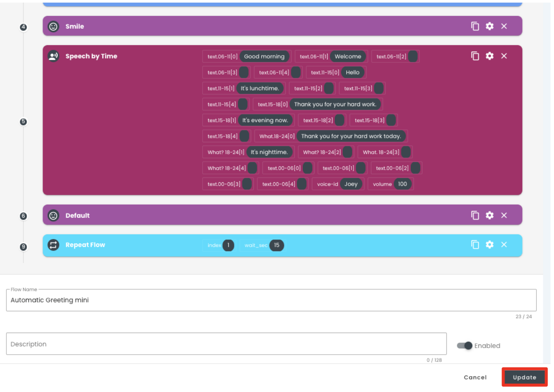
Task: Click the Update button
Action: (524, 377)
